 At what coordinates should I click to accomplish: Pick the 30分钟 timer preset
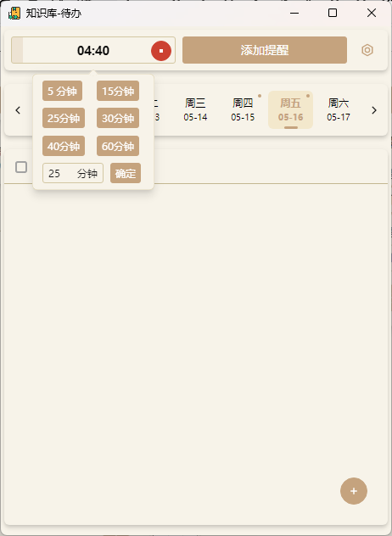tap(118, 118)
